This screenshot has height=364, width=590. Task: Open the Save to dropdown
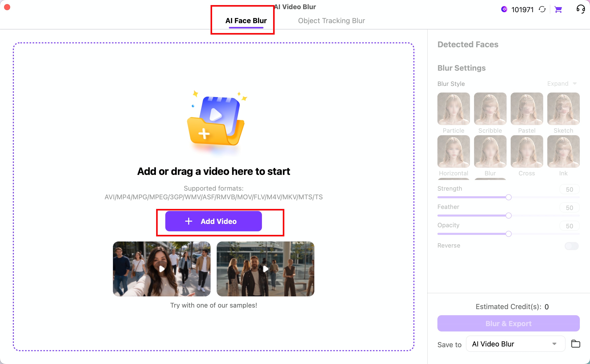515,344
